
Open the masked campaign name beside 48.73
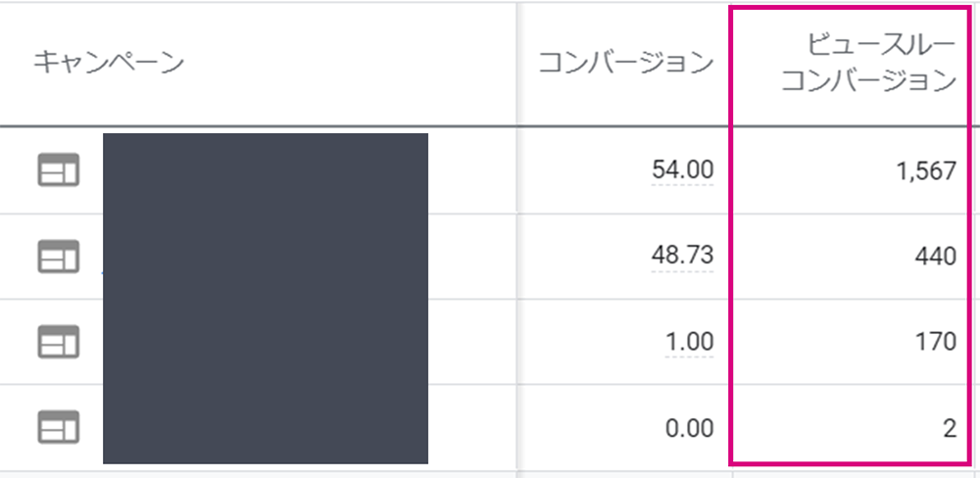pos(265,257)
